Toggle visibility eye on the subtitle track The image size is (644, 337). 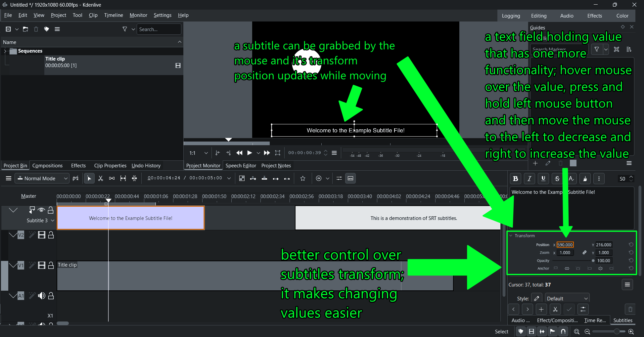[x=41, y=210]
